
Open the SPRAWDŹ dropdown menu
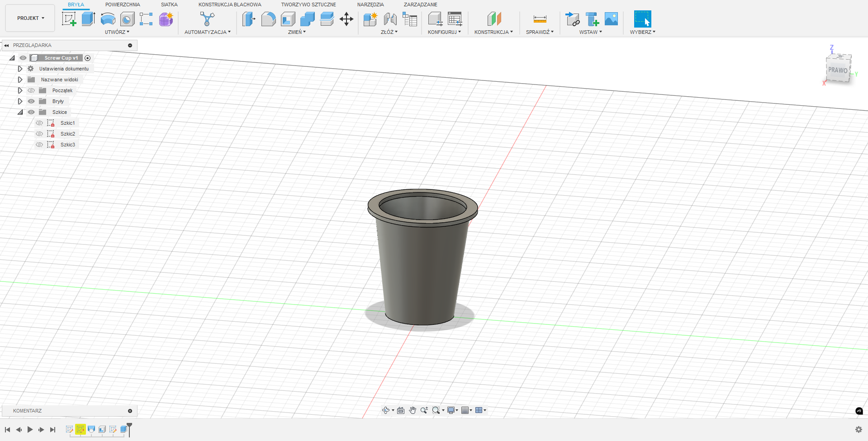point(540,32)
